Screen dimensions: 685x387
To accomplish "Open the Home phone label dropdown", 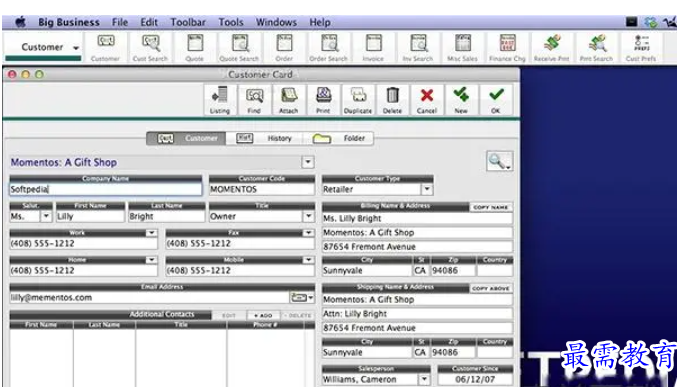I will [x=151, y=260].
